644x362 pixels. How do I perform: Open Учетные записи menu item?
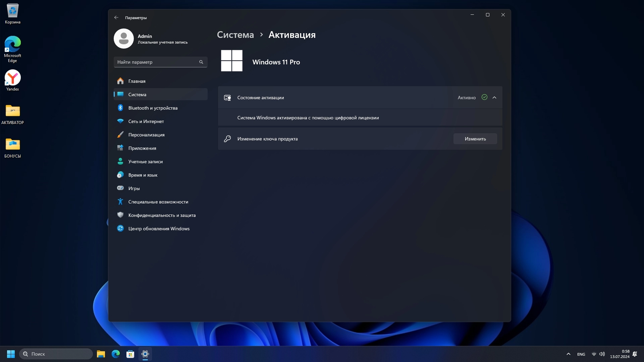pos(145,162)
